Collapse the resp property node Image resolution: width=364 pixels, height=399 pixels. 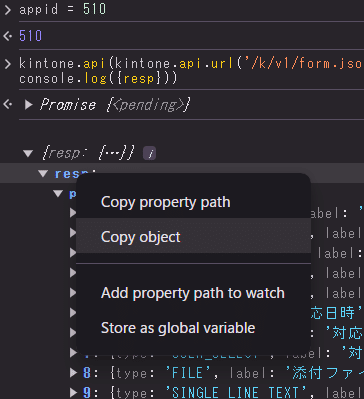(x=43, y=173)
